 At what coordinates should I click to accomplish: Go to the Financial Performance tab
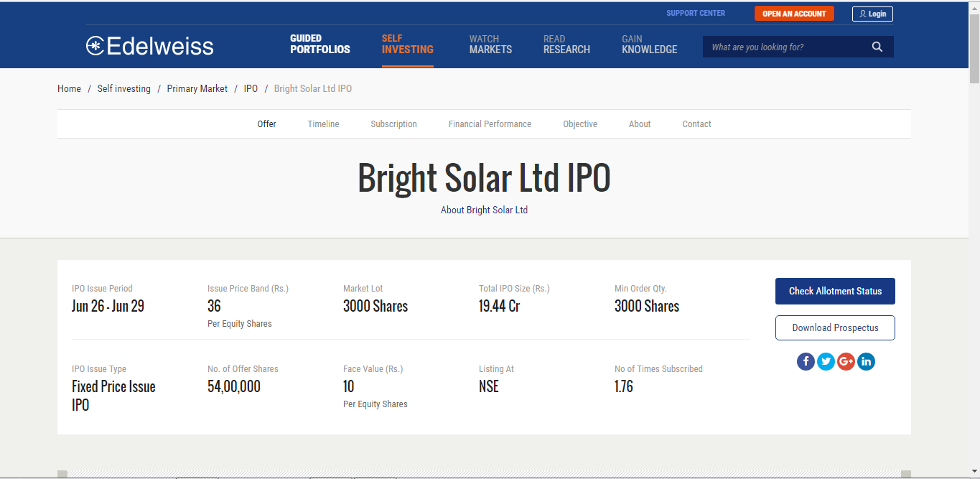(x=490, y=124)
